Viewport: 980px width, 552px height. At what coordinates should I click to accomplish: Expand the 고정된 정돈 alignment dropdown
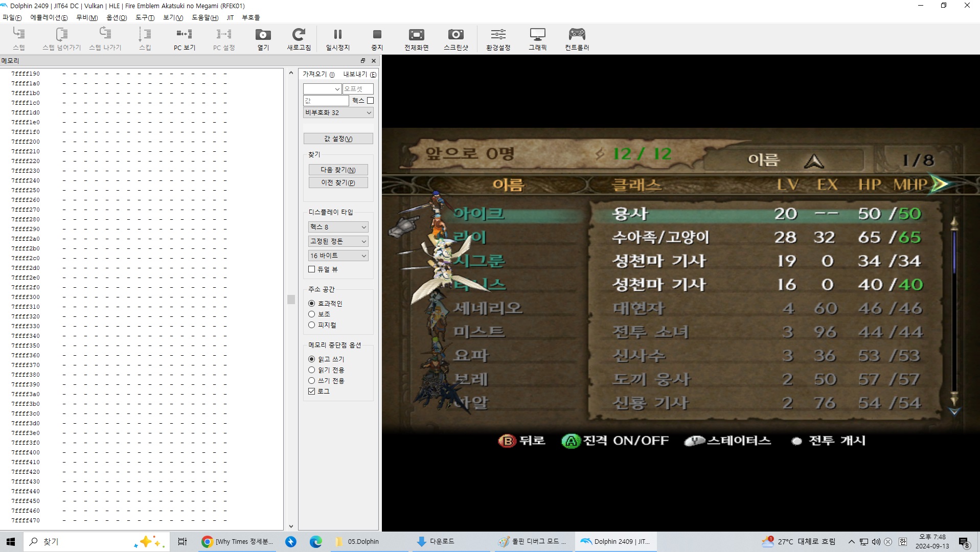click(x=338, y=241)
